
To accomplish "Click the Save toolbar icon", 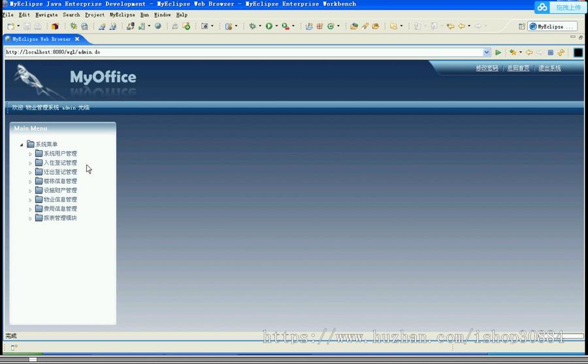I will pos(27,26).
